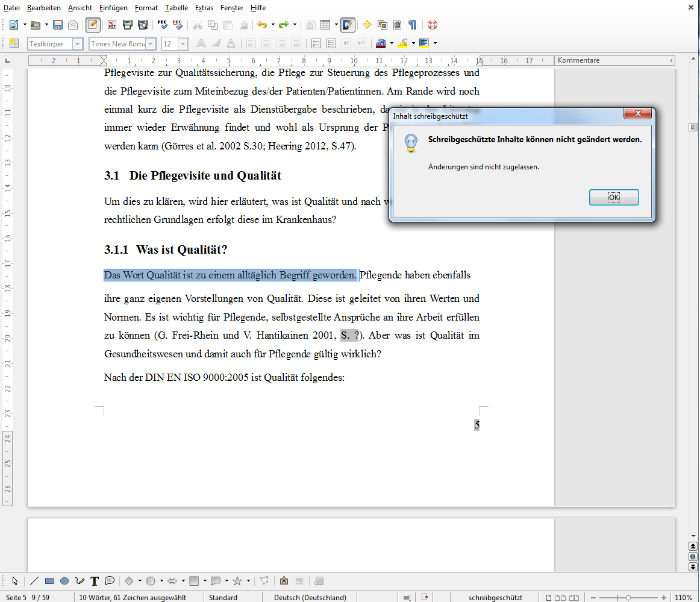Open Page Preview with the magnifier-printer icon
Image resolution: width=700 pixels, height=602 pixels.
coord(143,25)
